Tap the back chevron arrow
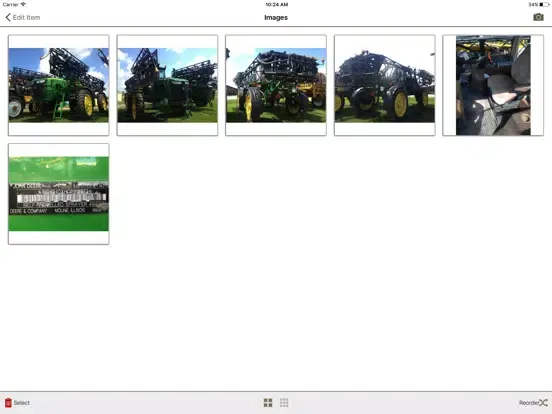Viewport: 552px width, 414px height. coord(8,17)
